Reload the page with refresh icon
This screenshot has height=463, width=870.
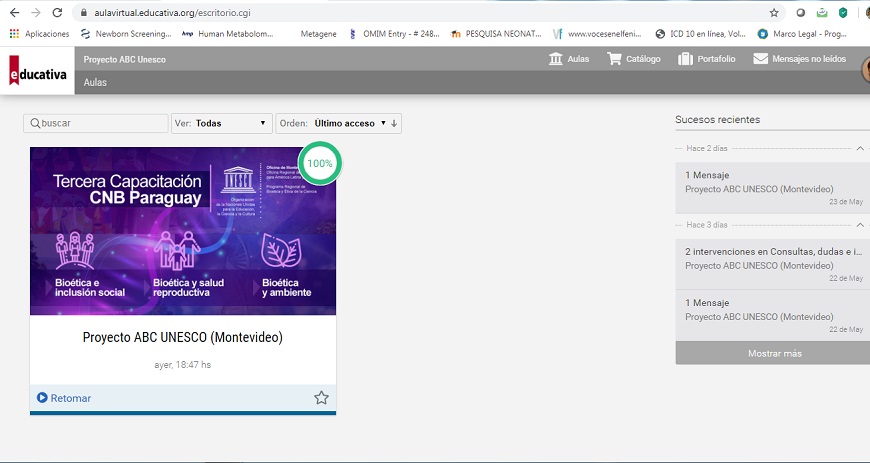coord(57,12)
